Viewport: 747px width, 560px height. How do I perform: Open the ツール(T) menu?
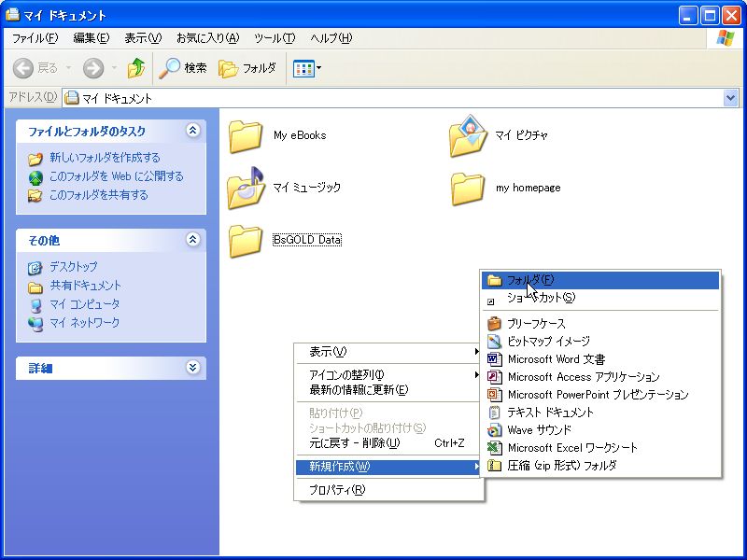point(275,38)
